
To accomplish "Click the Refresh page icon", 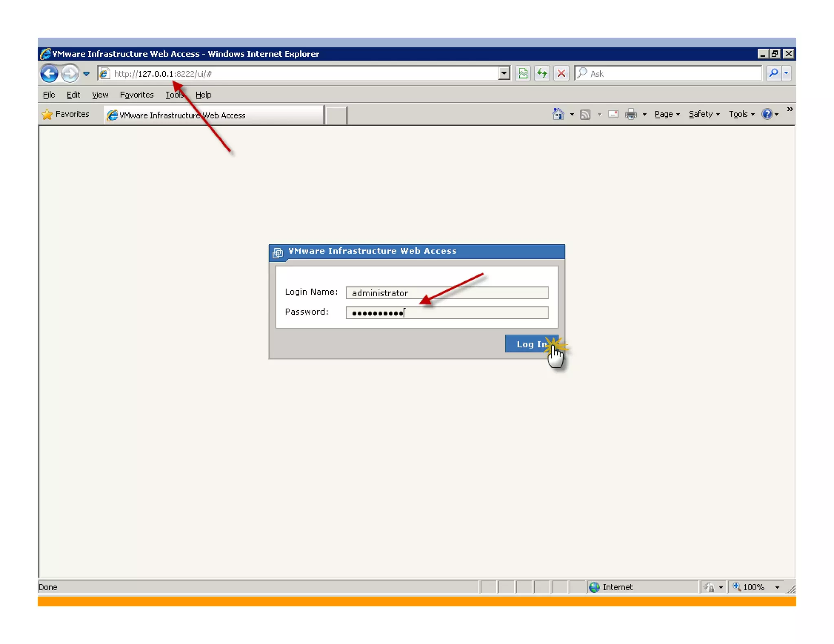I will tap(542, 74).
